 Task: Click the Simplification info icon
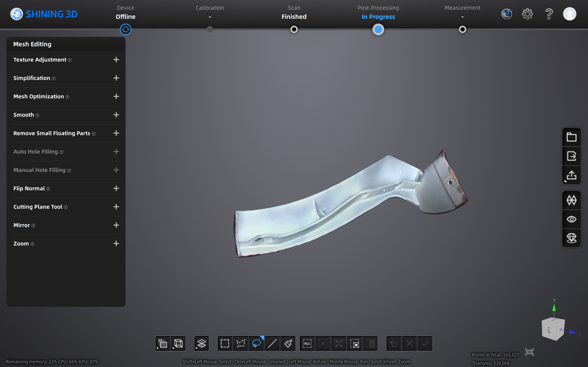click(x=53, y=79)
